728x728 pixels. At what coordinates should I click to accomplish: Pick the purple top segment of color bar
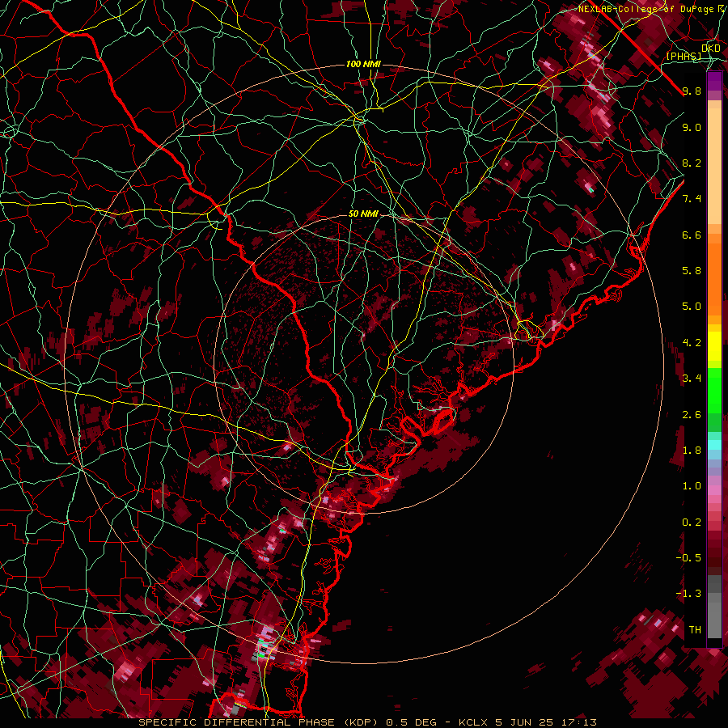pyautogui.click(x=714, y=81)
